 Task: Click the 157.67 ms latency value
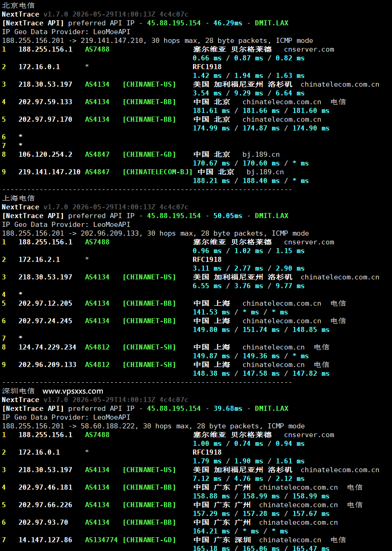pos(311,513)
